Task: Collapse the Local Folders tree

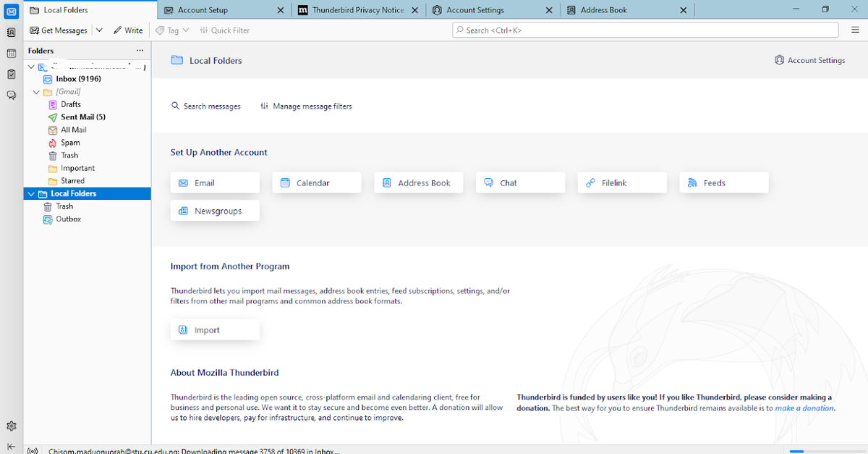Action: [x=30, y=193]
